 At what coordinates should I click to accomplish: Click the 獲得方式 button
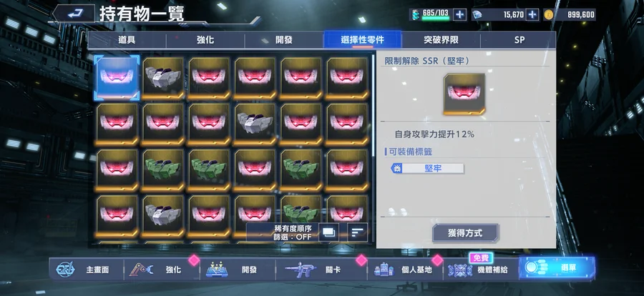coord(465,233)
